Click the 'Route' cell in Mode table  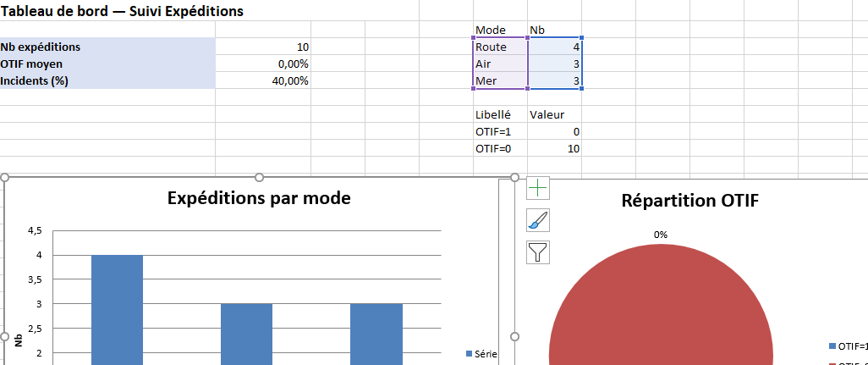(500, 47)
